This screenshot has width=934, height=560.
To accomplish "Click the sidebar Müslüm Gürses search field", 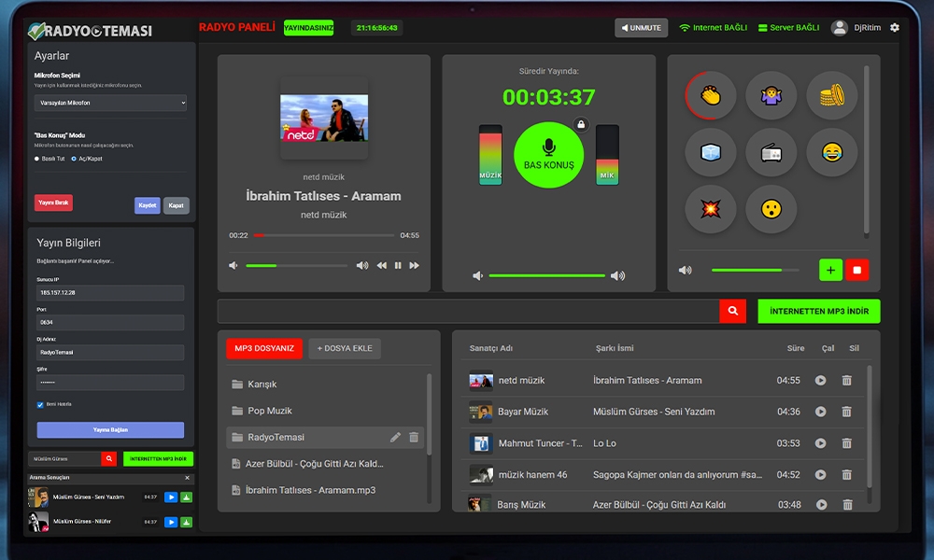I will point(64,459).
